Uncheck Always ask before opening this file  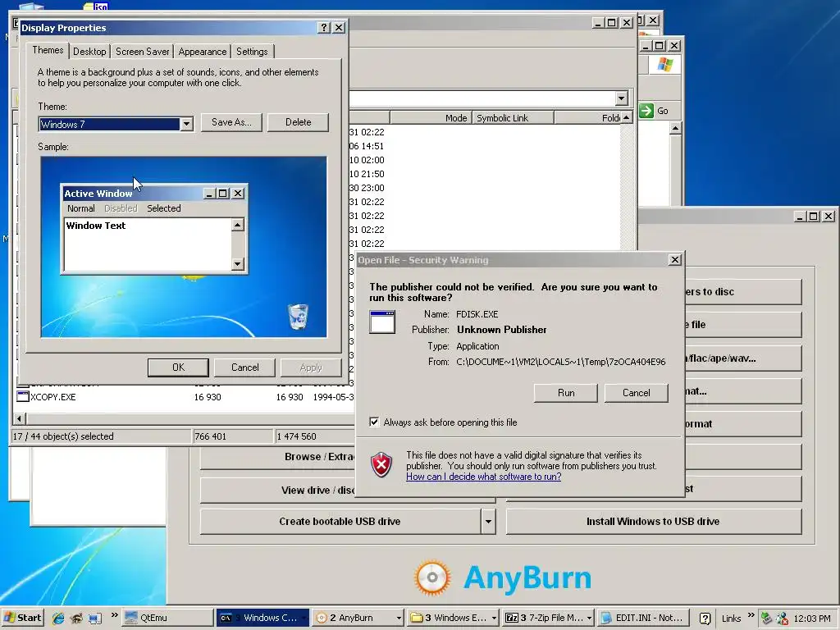click(x=374, y=422)
